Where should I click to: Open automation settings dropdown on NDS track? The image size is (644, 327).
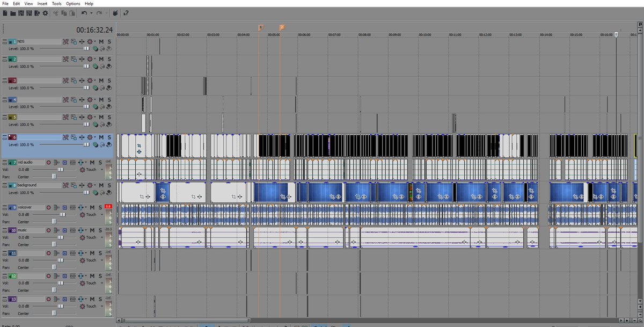pyautogui.click(x=95, y=41)
